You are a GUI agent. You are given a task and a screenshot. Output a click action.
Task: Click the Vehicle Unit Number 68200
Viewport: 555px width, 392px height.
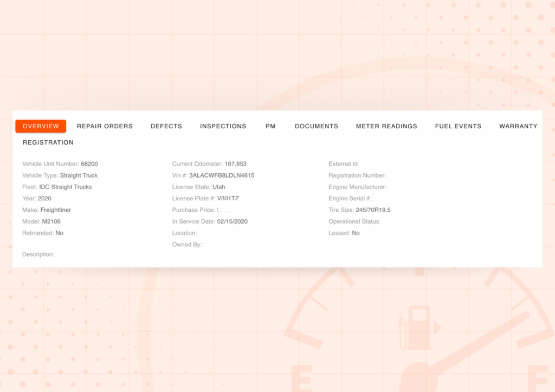[89, 164]
